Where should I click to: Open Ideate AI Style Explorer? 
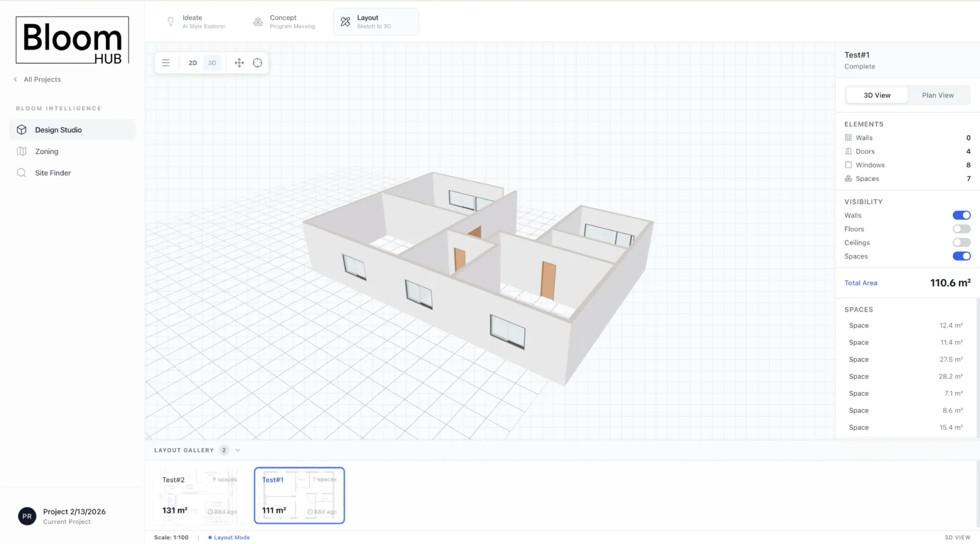click(x=197, y=21)
